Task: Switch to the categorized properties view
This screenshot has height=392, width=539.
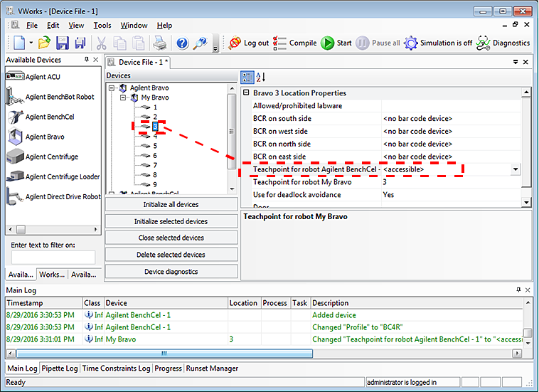Action: click(247, 77)
